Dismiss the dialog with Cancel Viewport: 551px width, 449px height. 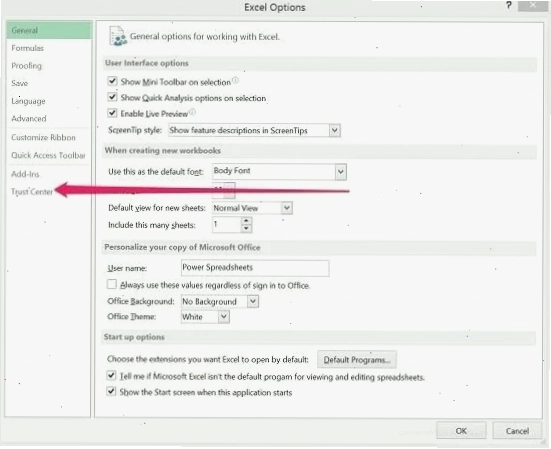pyautogui.click(x=517, y=431)
